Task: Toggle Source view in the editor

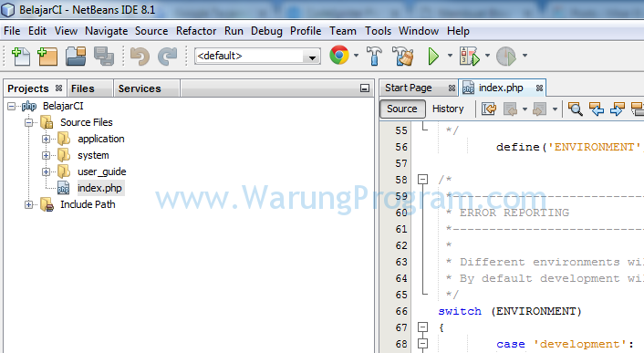Action: coord(402,109)
